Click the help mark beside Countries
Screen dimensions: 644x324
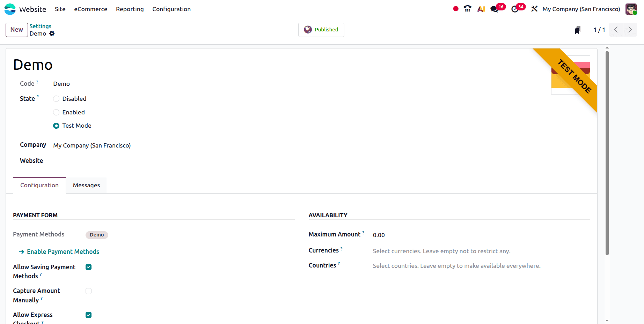click(339, 264)
